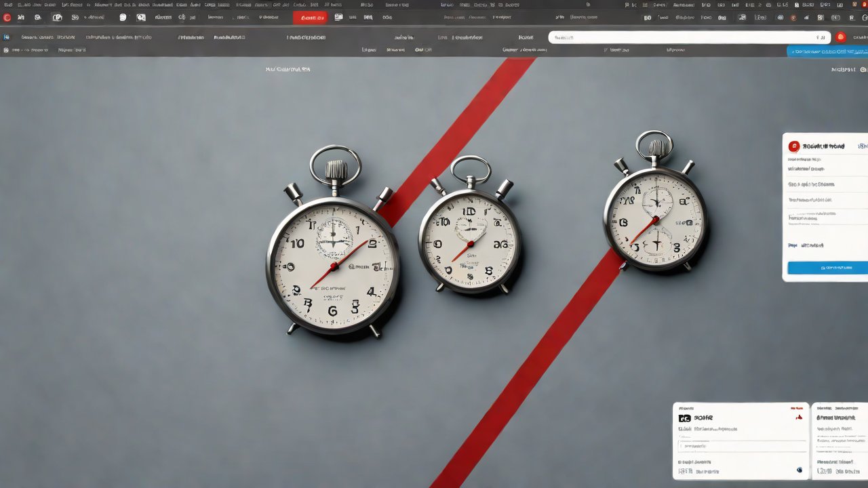Viewport: 868px width, 488px height.
Task: Click the red circular icon at top-left of toolbar
Action: click(7, 17)
